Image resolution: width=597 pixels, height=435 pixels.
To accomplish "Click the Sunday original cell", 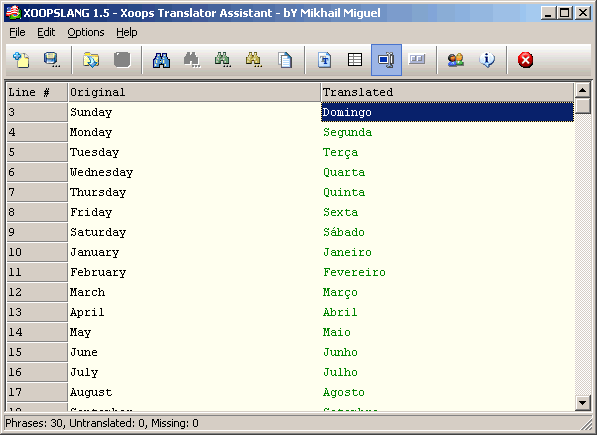I will (194, 112).
